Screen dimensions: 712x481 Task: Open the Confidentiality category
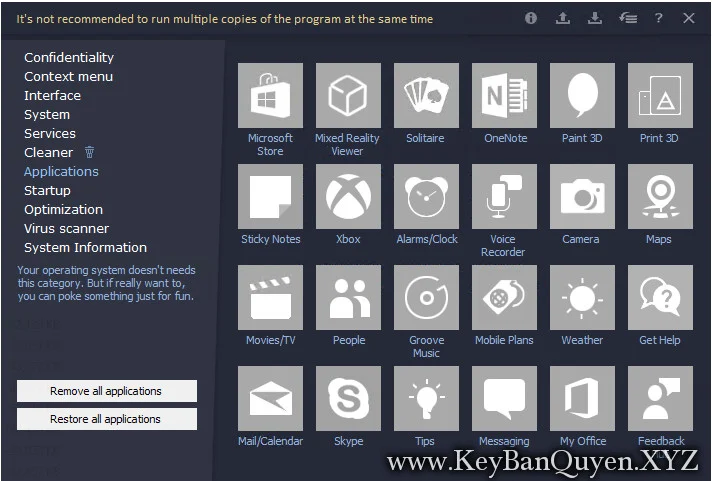coord(69,57)
